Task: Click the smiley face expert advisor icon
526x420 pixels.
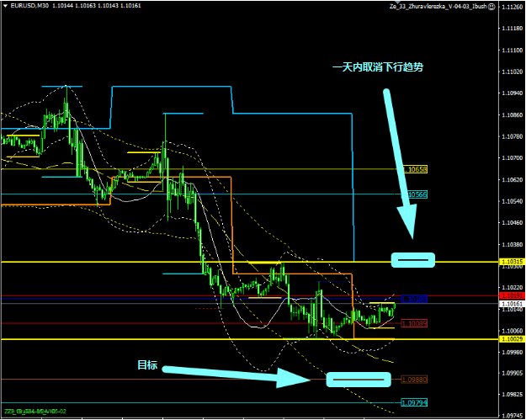Action: point(490,6)
